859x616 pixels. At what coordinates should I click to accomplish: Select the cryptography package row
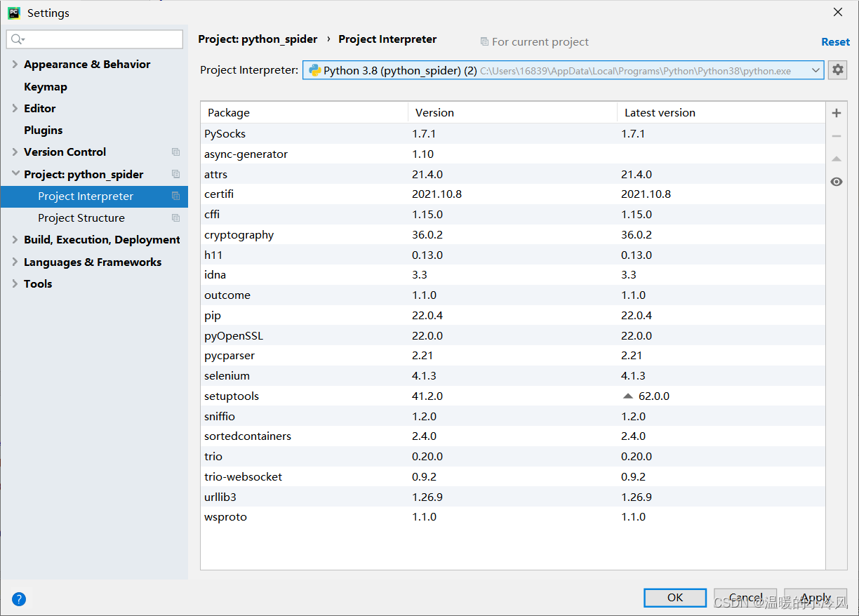click(x=513, y=235)
